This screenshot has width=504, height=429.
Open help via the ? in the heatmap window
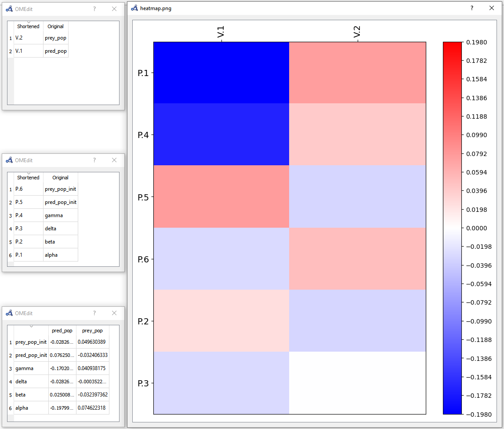471,8
